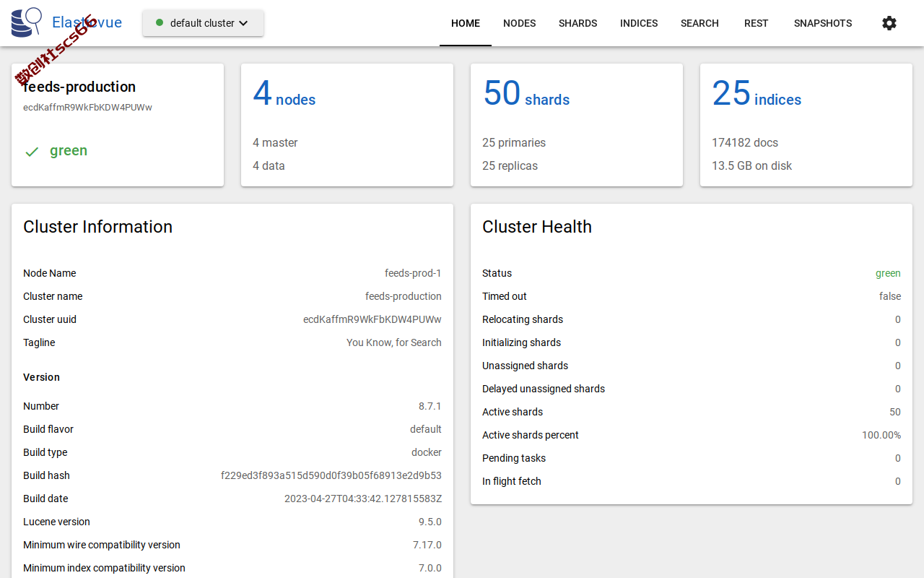Screen dimensions: 924x578
Task: Open the NODES tab
Action: [520, 23]
